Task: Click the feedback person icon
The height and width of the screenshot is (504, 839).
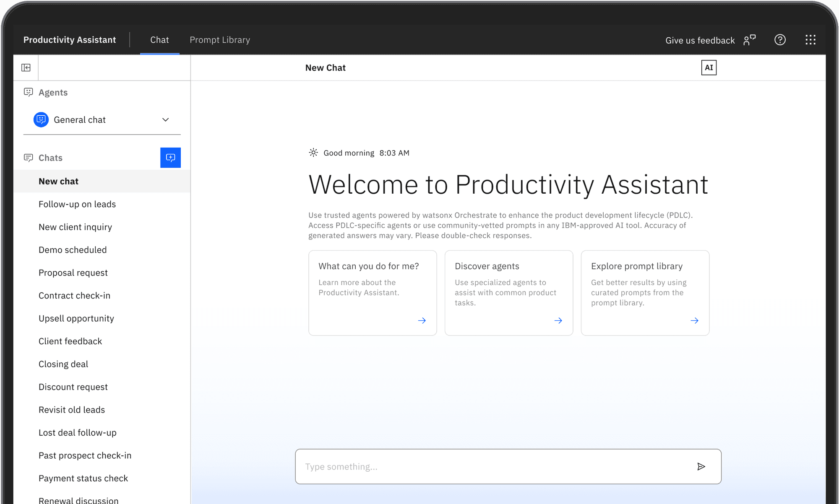Action: [x=749, y=40]
